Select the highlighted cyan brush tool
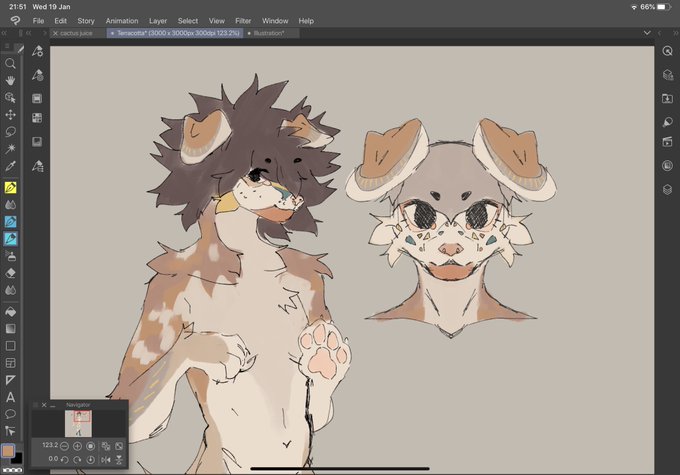Image resolution: width=680 pixels, height=475 pixels. click(10, 239)
